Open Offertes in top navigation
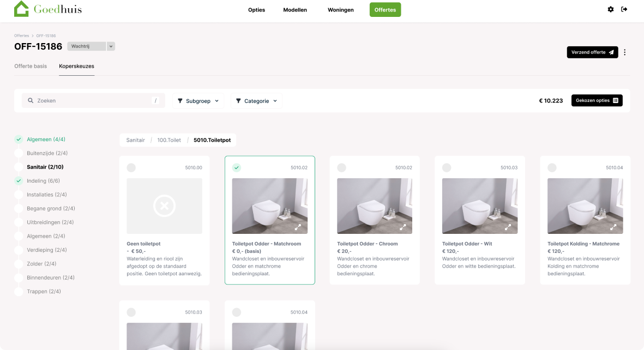The height and width of the screenshot is (350, 644). pos(385,10)
